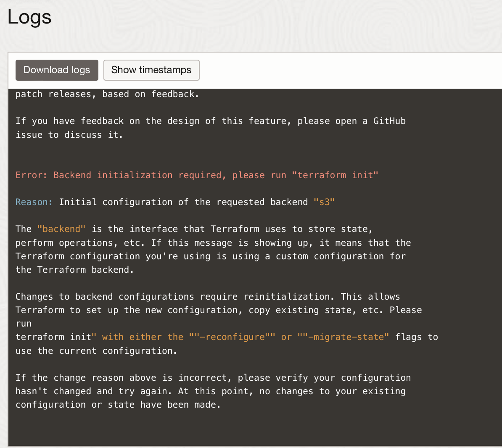Click the orange "s3" backend name
The height and width of the screenshot is (448, 502).
(x=324, y=202)
